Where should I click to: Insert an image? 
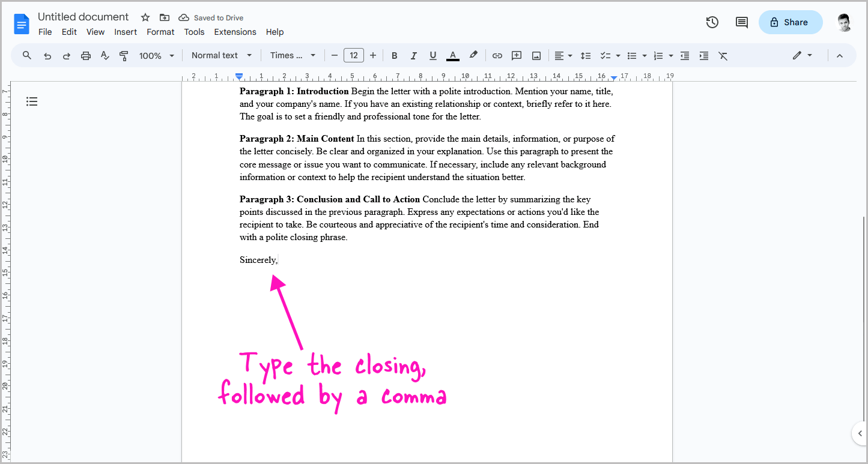point(535,55)
